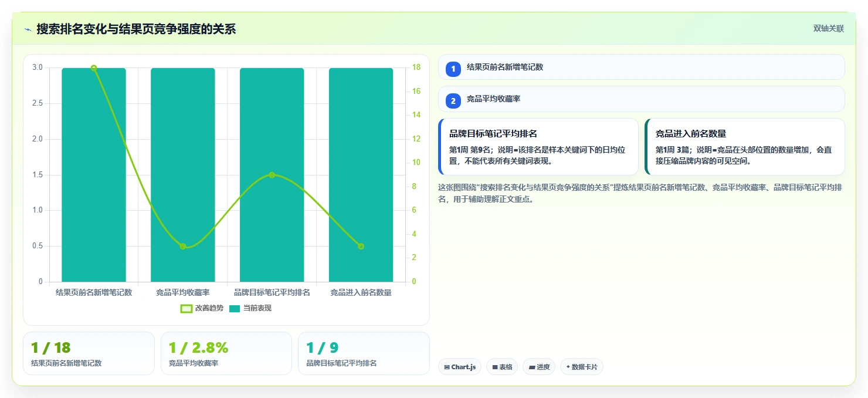The width and height of the screenshot is (868, 398).
Task: Click the bar for 品牌目标笔记平均排名
Action: [272, 175]
